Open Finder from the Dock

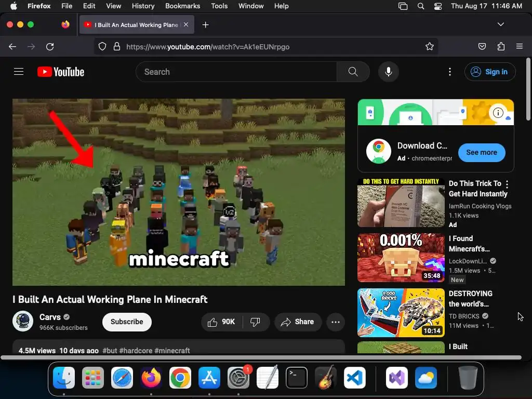point(64,378)
